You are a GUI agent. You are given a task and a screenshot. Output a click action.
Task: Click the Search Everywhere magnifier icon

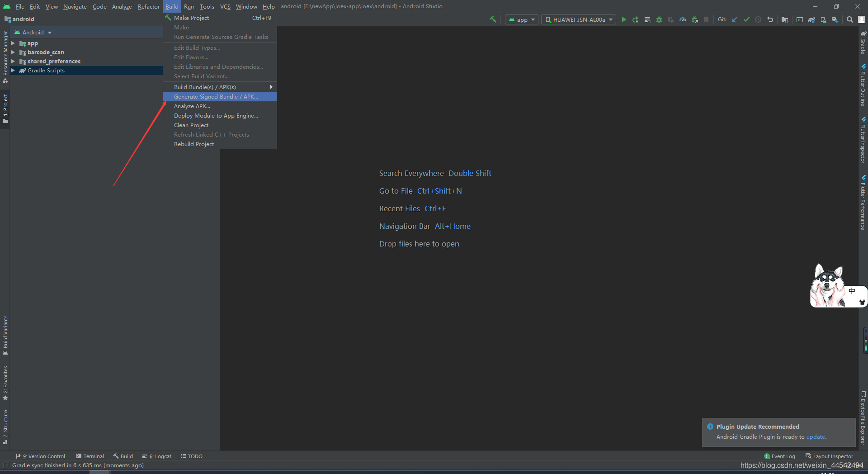pos(850,19)
